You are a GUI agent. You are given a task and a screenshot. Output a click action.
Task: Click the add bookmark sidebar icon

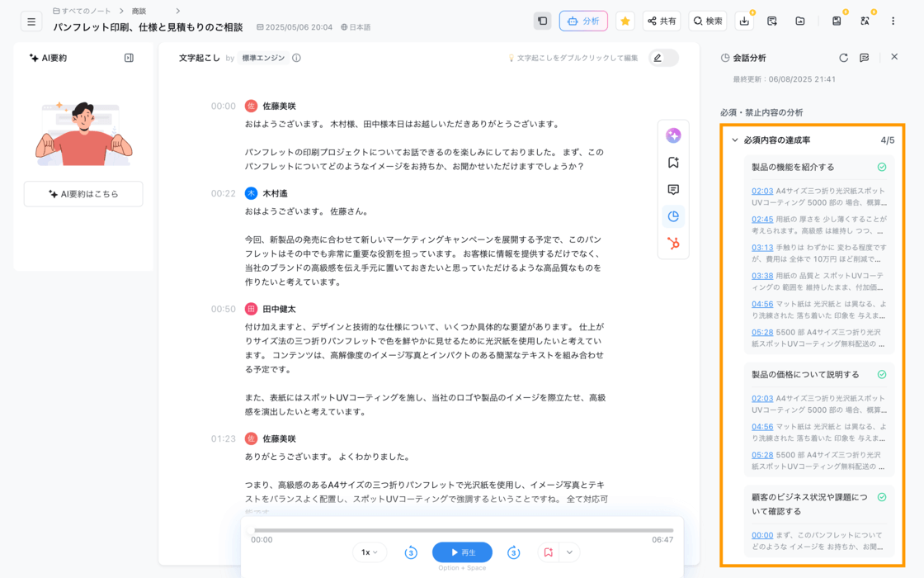(x=673, y=163)
